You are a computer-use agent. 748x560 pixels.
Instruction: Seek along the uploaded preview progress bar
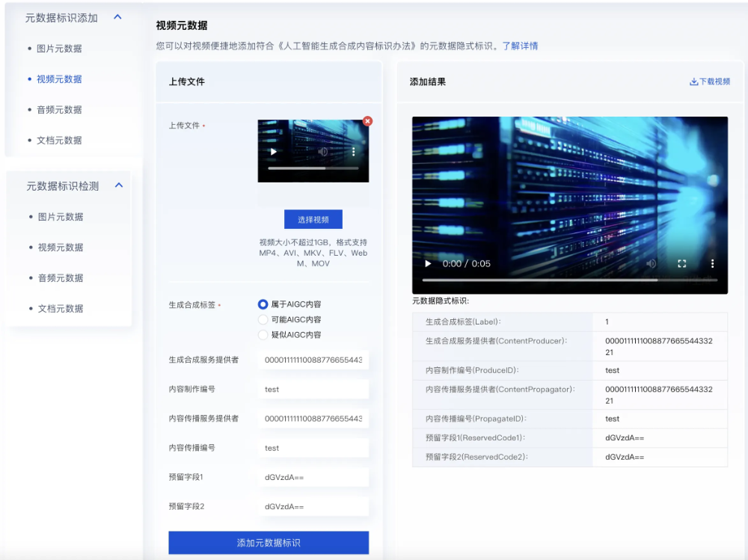pos(313,168)
